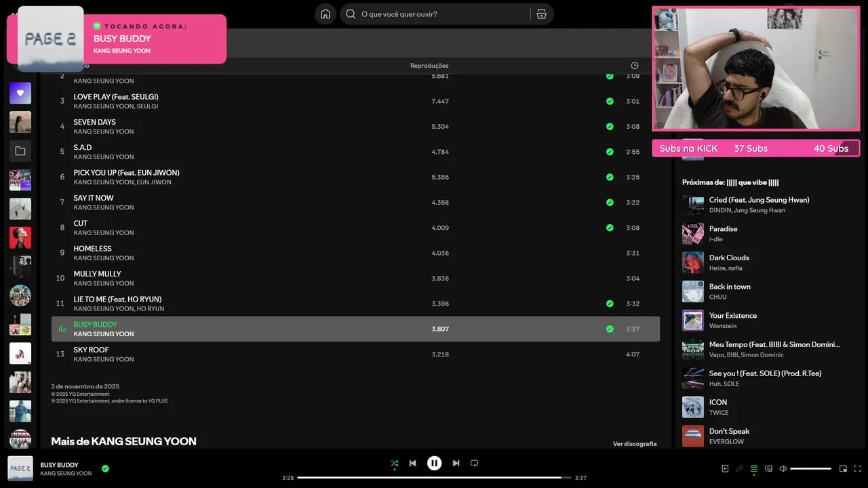Toggle saved checkmark for LOVE PLAY
868x488 pixels.
[x=610, y=101]
